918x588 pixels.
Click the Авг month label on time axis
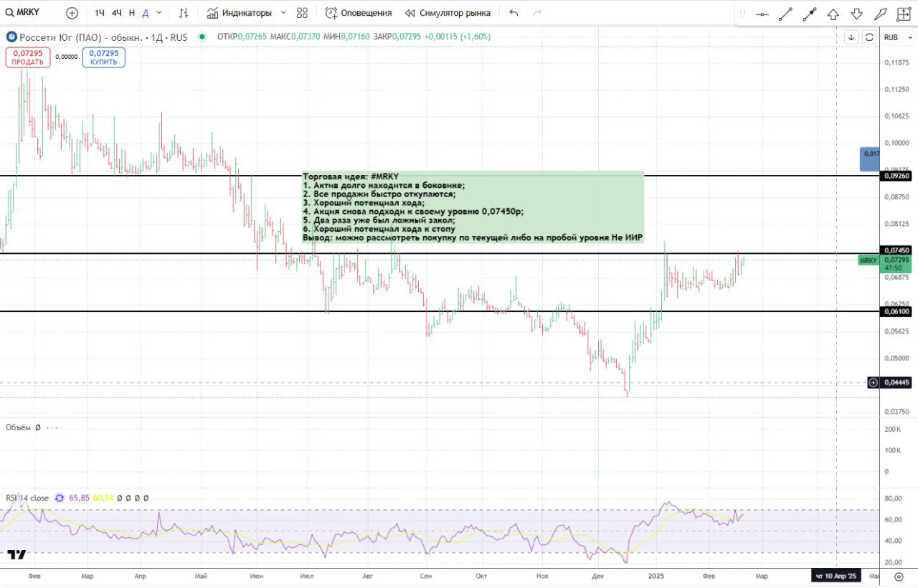[x=368, y=576]
